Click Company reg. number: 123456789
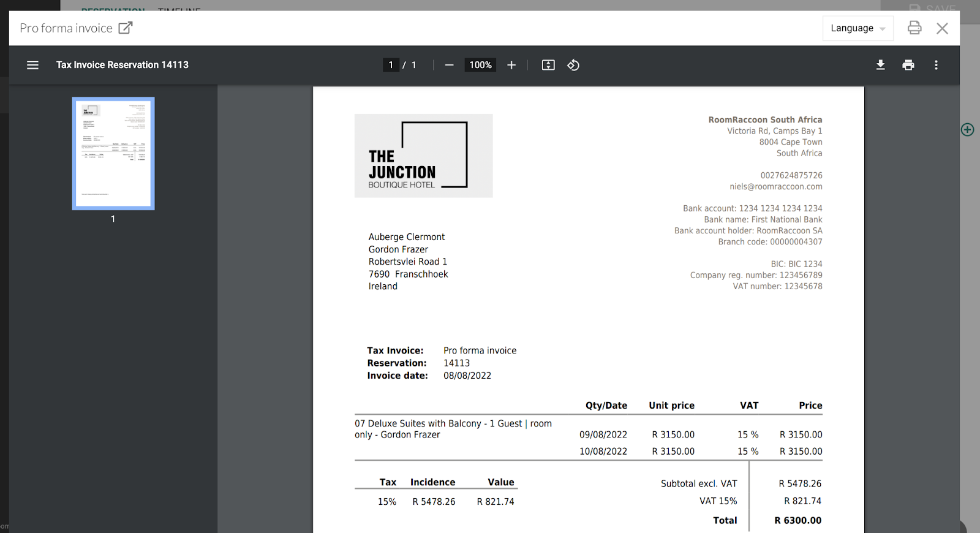This screenshot has width=980, height=533. tap(756, 275)
